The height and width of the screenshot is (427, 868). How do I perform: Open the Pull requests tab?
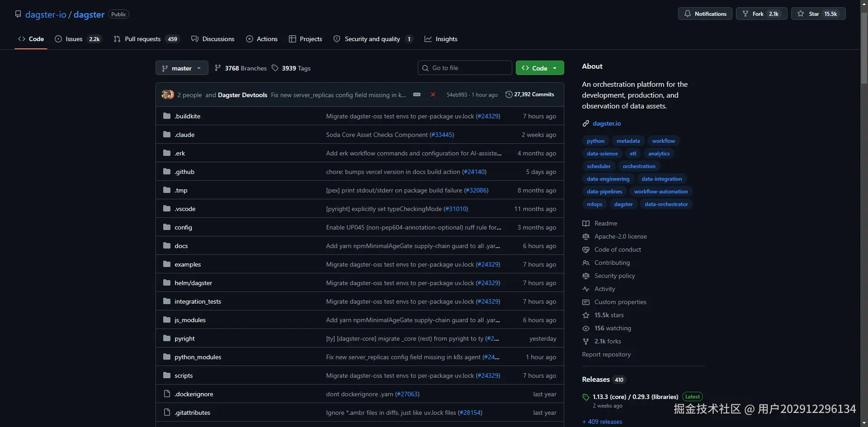point(146,39)
